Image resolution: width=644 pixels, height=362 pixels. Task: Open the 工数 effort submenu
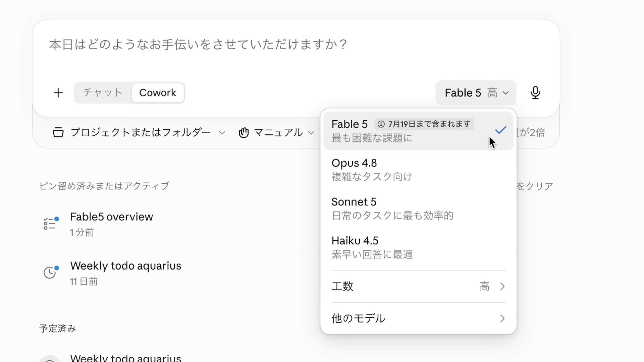[418, 287]
